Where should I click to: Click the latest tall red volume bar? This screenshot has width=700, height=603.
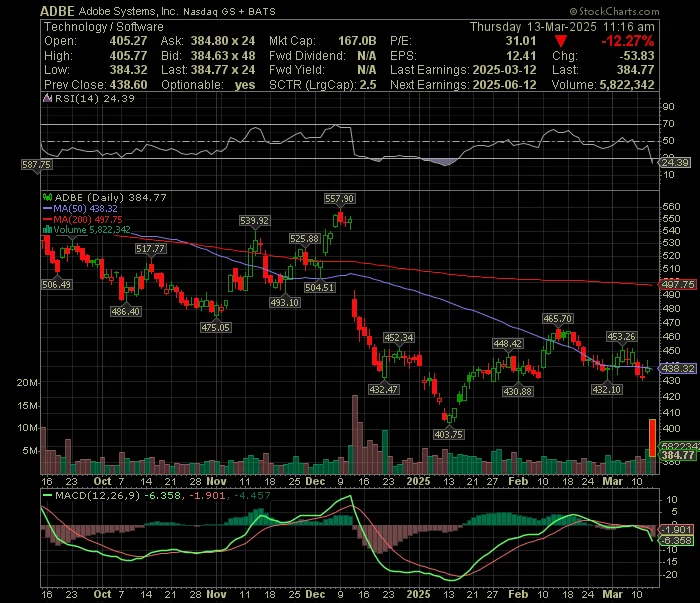pyautogui.click(x=652, y=438)
